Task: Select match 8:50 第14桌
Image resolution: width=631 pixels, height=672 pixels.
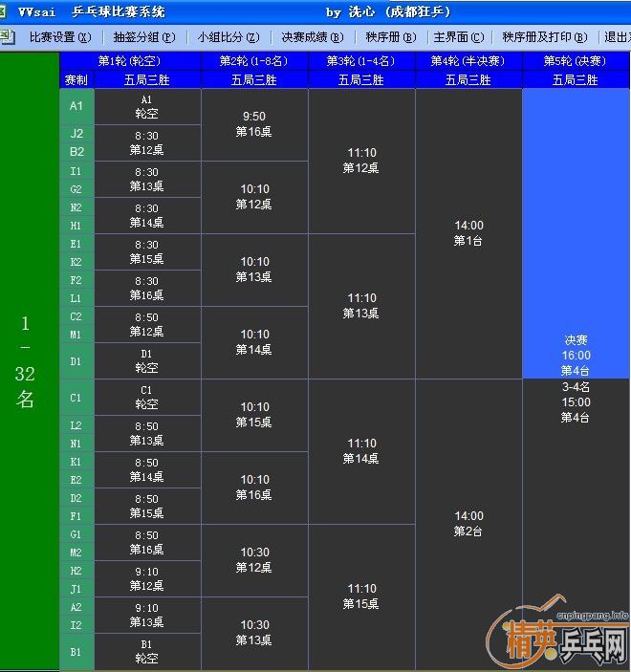Action: [147, 469]
